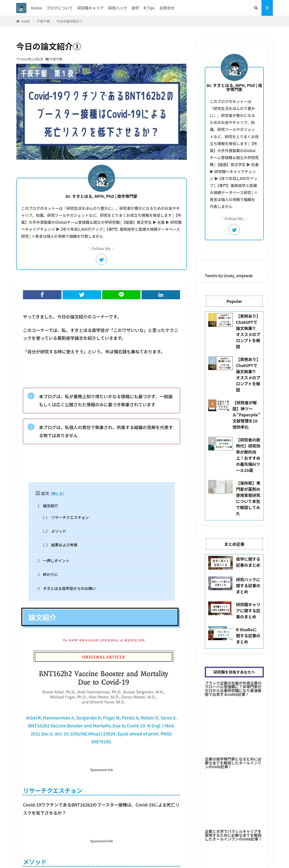The image size is (289, 868).
Task: Click the 千夜千報 breadcrumb link
Action: pyautogui.click(x=43, y=21)
